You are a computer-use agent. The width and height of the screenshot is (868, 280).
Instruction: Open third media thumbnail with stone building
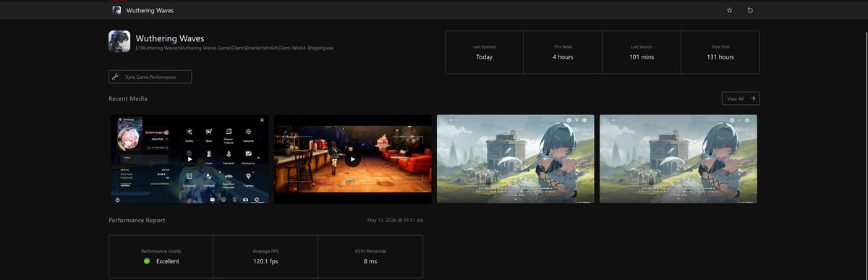516,159
